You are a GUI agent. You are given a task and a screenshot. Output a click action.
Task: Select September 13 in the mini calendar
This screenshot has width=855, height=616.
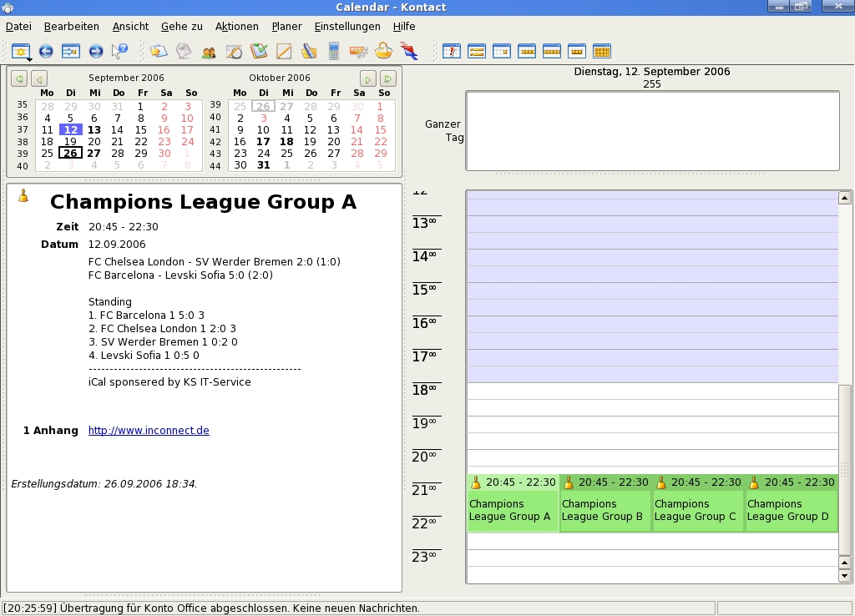[x=94, y=129]
